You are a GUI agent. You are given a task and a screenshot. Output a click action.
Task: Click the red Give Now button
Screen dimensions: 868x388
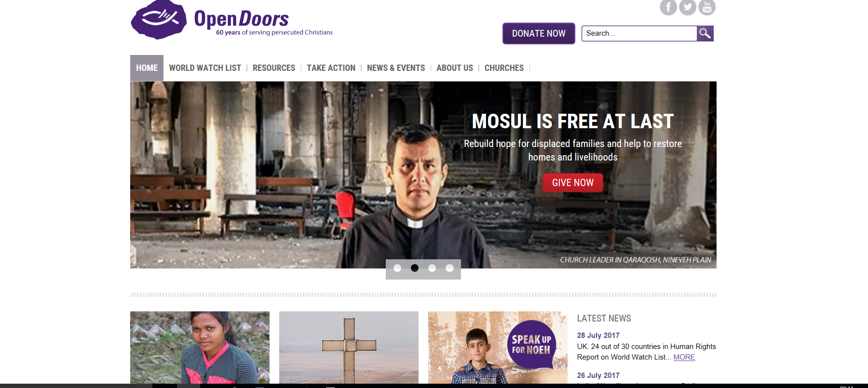(x=573, y=183)
